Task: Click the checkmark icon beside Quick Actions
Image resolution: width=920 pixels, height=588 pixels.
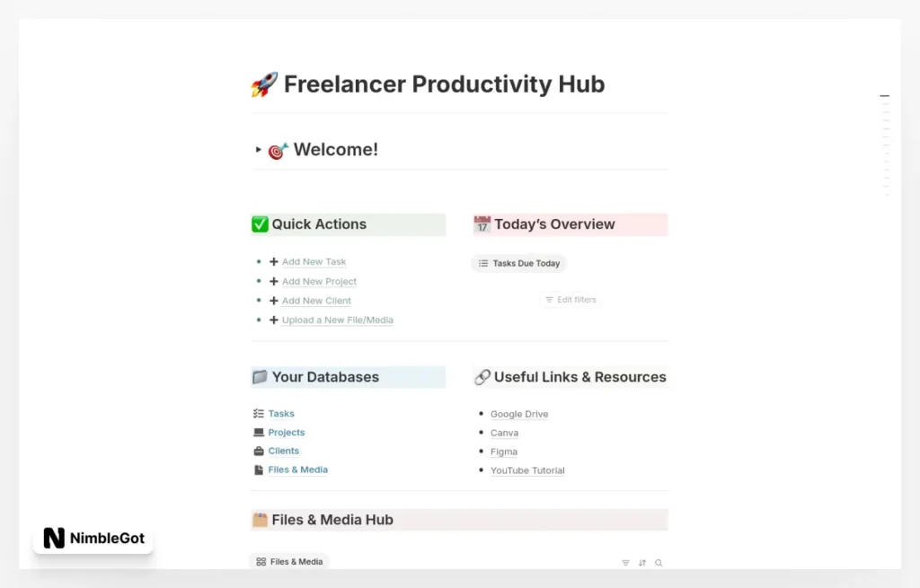Action: [x=260, y=224]
